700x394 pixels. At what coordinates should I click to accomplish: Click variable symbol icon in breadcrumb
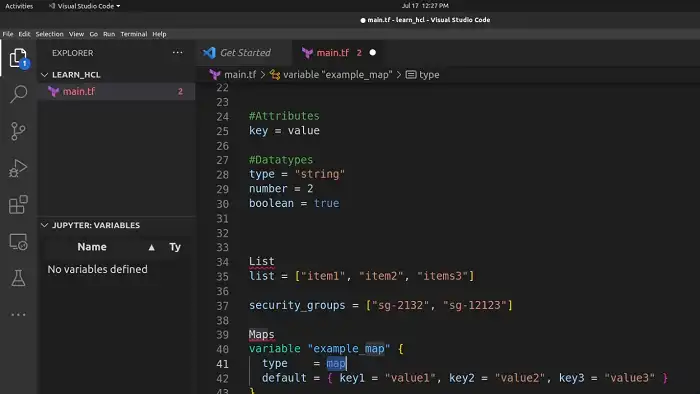[x=275, y=75]
